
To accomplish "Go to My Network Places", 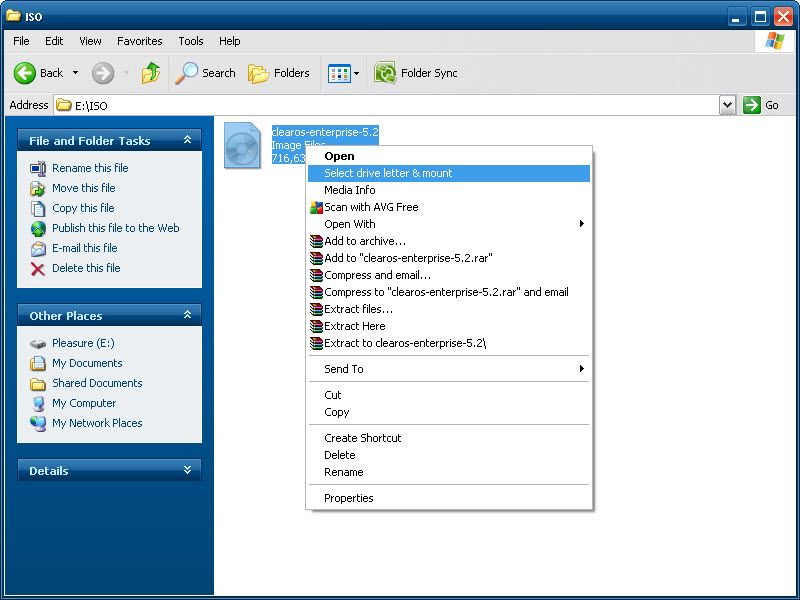I will 97,423.
